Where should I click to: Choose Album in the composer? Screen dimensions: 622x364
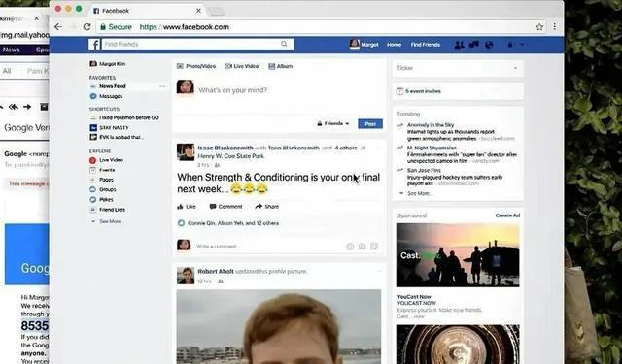[x=281, y=66]
